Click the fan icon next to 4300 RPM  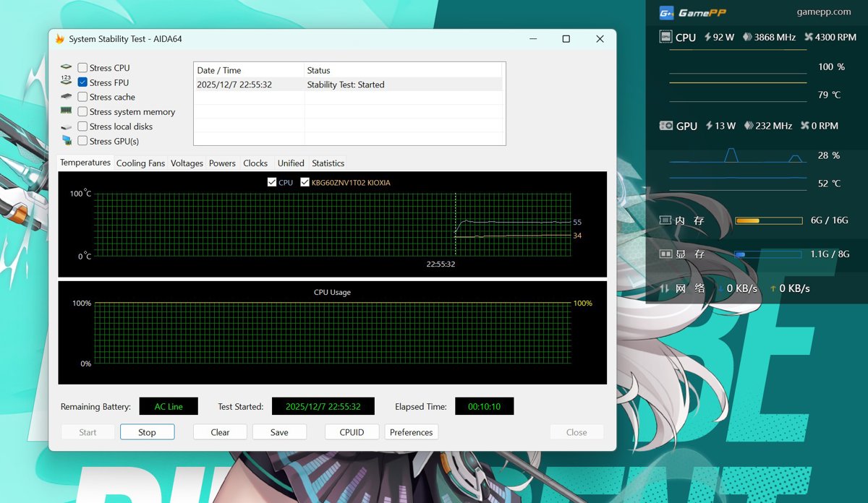810,37
